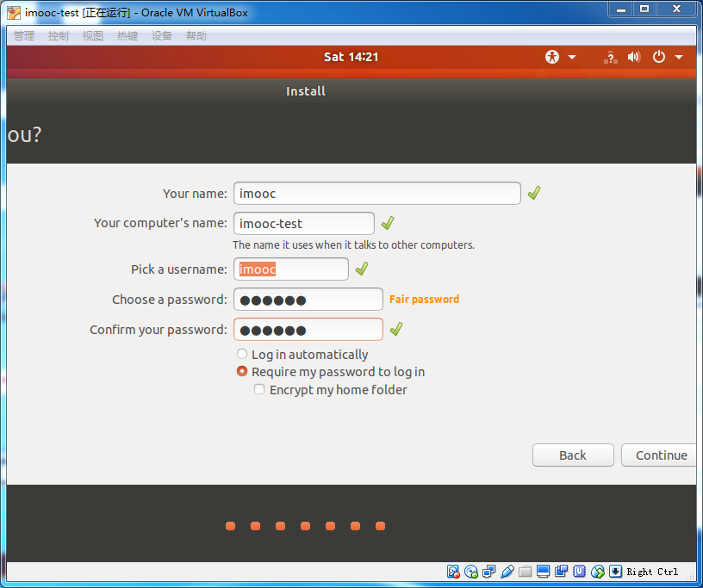Open the CPU virtualization status icon

[x=579, y=572]
